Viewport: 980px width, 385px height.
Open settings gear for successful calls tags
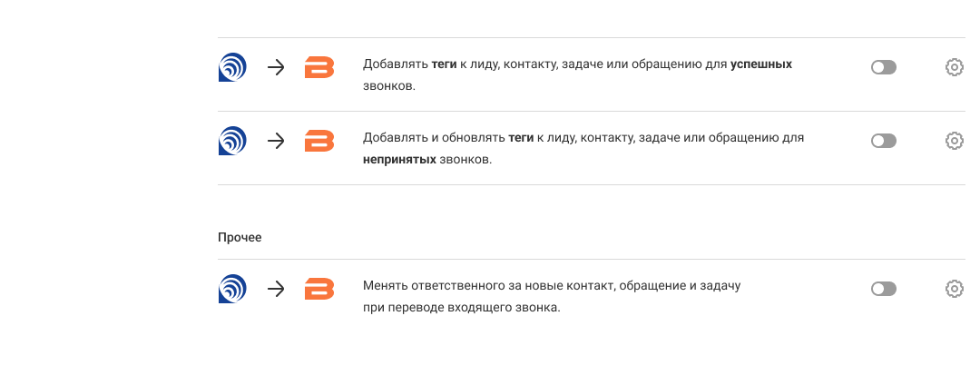(x=954, y=67)
